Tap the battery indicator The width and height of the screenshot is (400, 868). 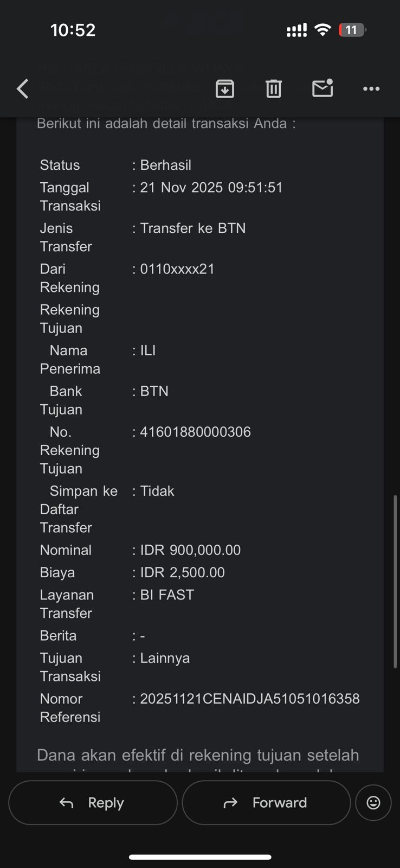pyautogui.click(x=352, y=30)
